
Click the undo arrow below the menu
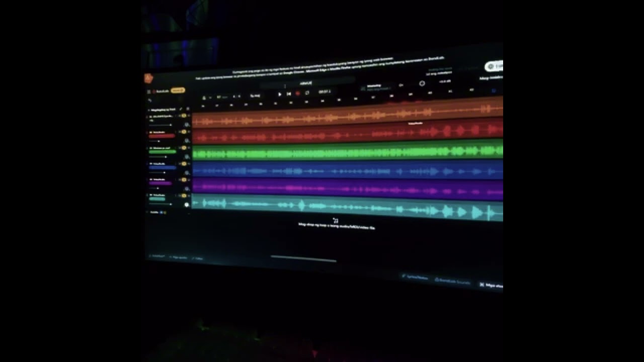point(149,101)
